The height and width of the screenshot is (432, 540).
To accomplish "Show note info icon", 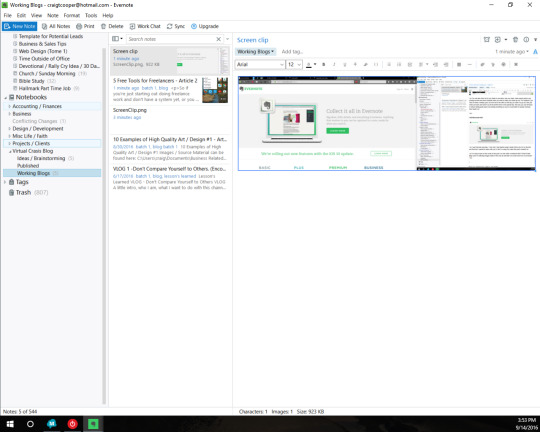I will coord(526,40).
